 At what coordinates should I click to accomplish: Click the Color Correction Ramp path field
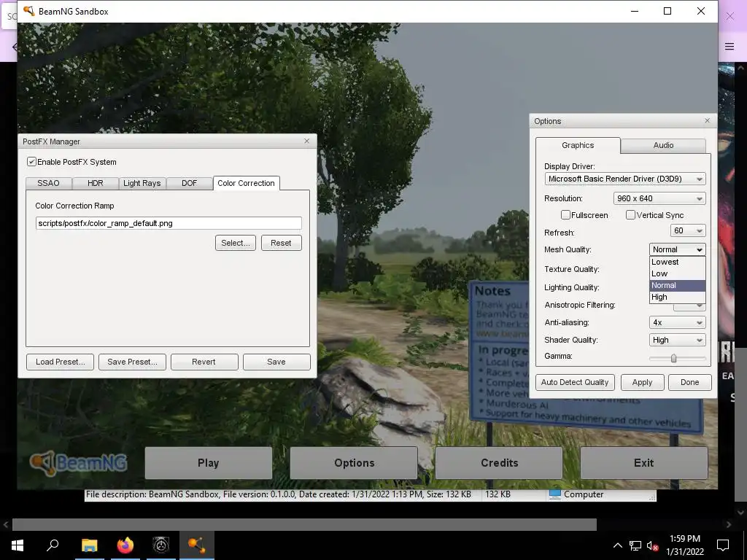[169, 223]
